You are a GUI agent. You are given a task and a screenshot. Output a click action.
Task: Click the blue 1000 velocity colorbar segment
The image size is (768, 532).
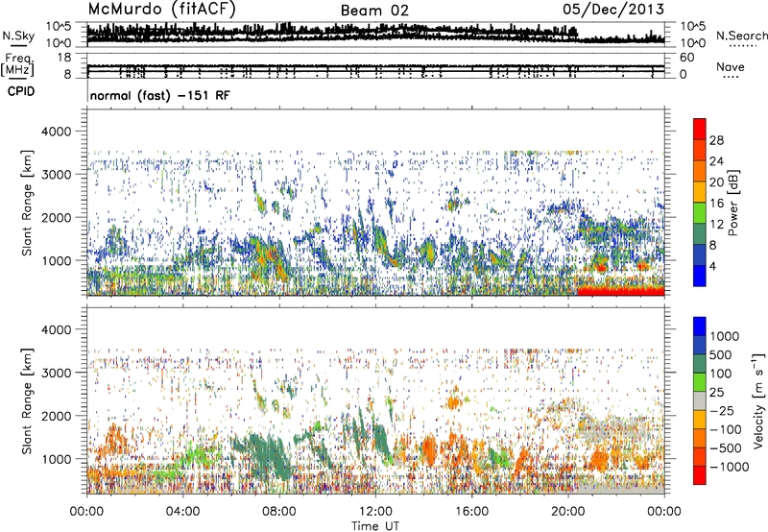700,326
